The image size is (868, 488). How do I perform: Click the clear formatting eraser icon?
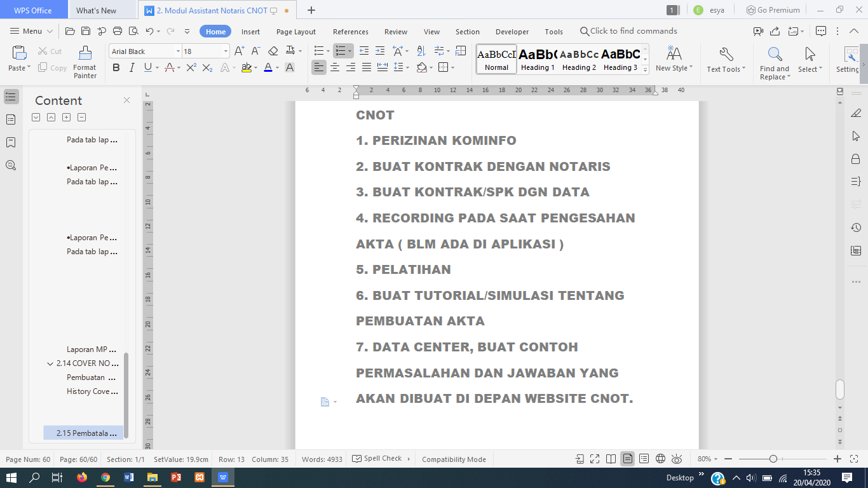[x=273, y=51]
